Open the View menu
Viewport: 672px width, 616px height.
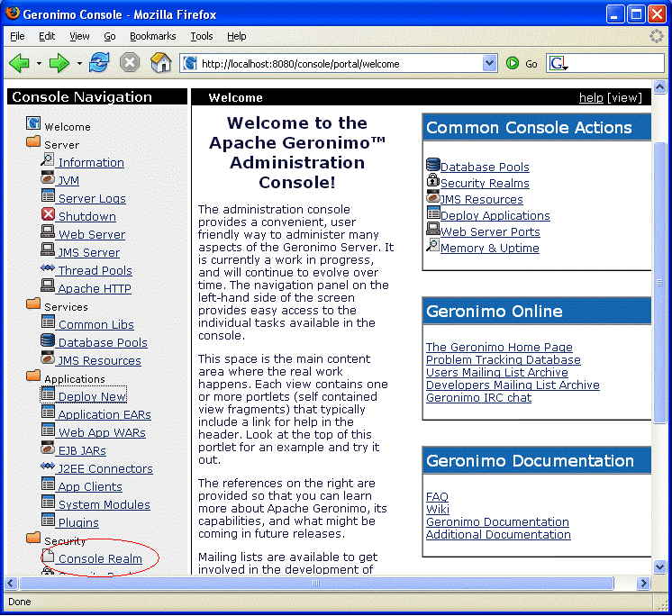coord(79,36)
